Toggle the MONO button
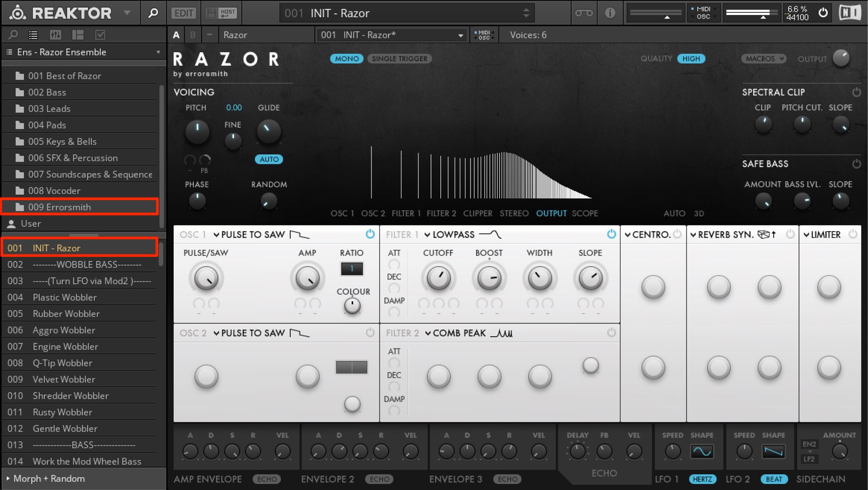The height and width of the screenshot is (490, 868). (x=346, y=59)
